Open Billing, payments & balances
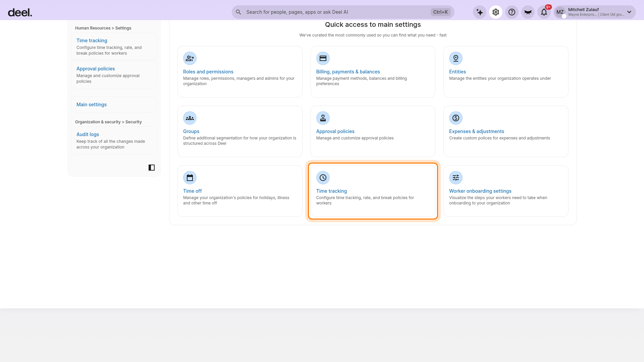Viewport: 644px width, 362px height. [x=348, y=72]
